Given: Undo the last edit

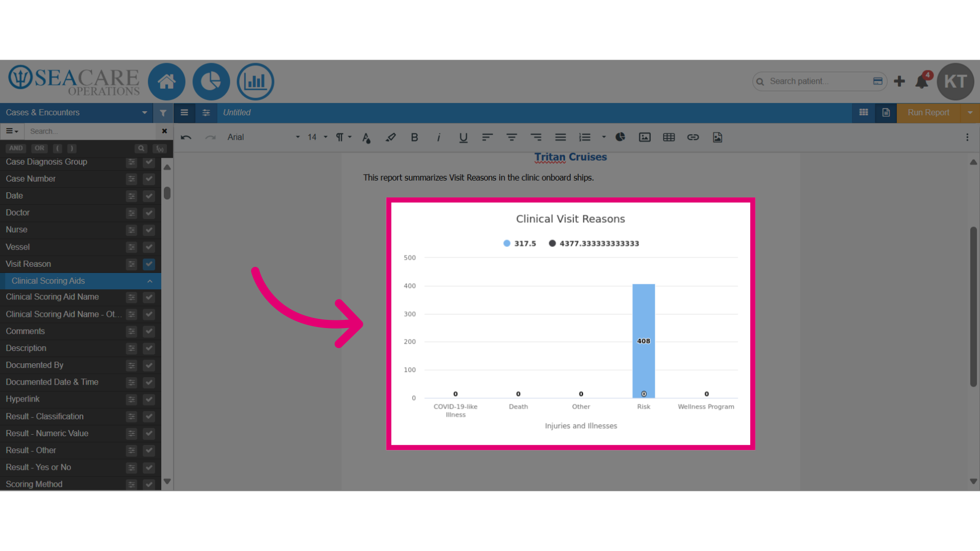Looking at the screenshot, I should coord(186,137).
